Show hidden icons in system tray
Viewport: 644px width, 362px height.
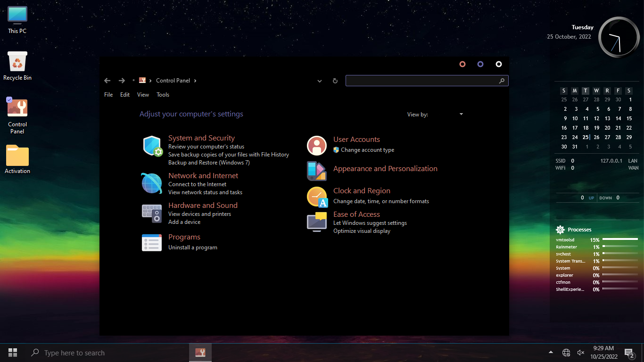[x=551, y=353]
